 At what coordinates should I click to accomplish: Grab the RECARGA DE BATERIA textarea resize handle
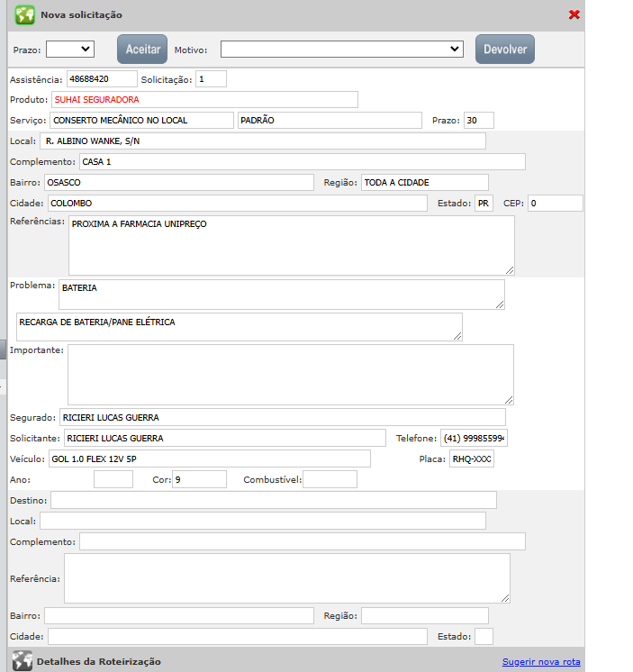pos(457,336)
